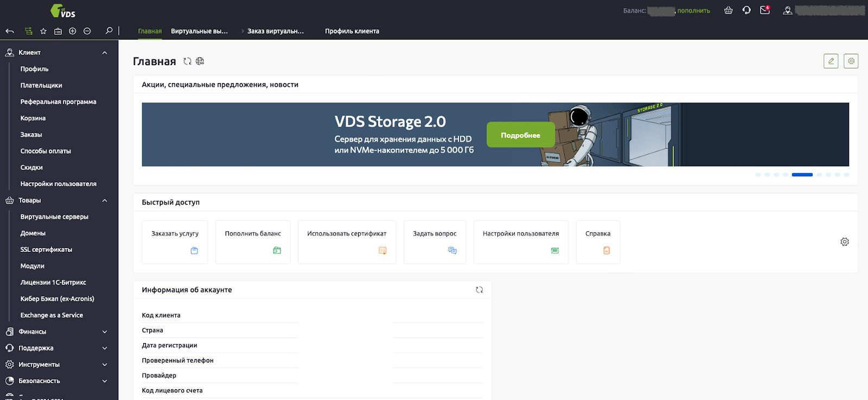Image resolution: width=868 pixels, height=400 pixels.
Task: Refresh the account information block
Action: click(x=480, y=290)
